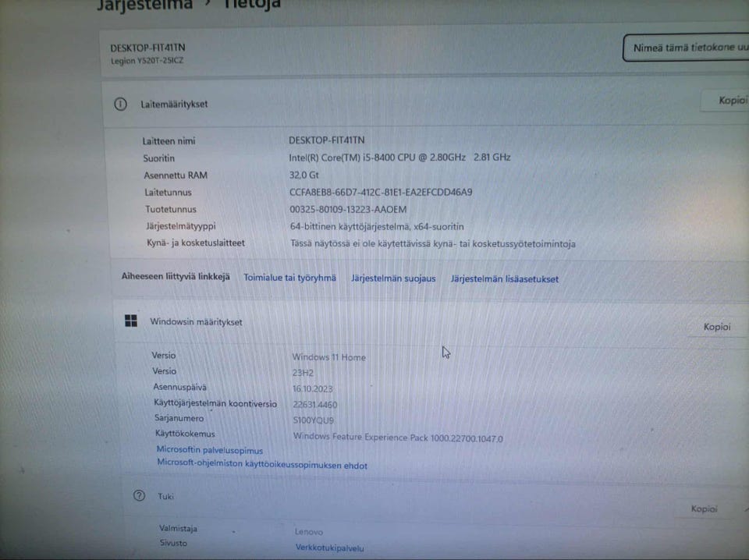
Task: Open Microsoft-ohjelmiston käyttöoikeussopimuksen ehdot link
Action: [x=262, y=465]
